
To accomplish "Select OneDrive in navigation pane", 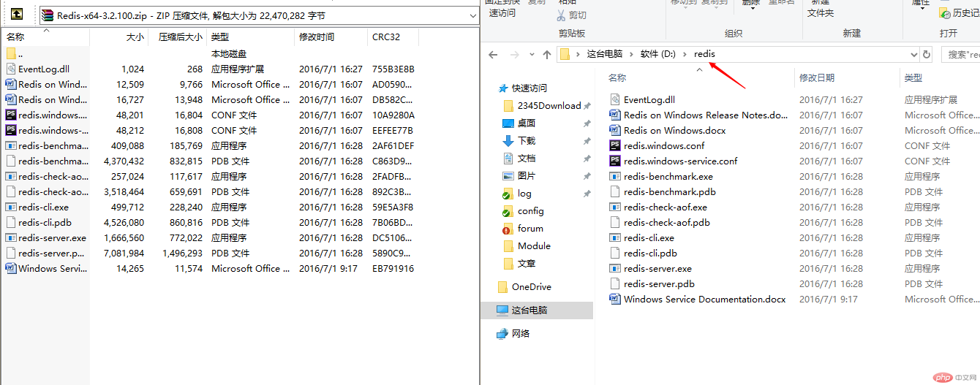I will click(x=532, y=286).
